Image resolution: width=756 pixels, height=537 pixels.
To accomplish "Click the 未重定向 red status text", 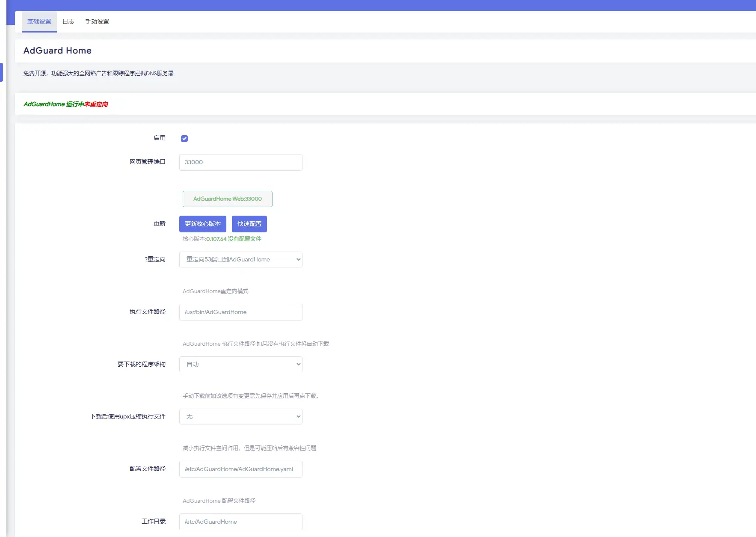I will [x=96, y=104].
